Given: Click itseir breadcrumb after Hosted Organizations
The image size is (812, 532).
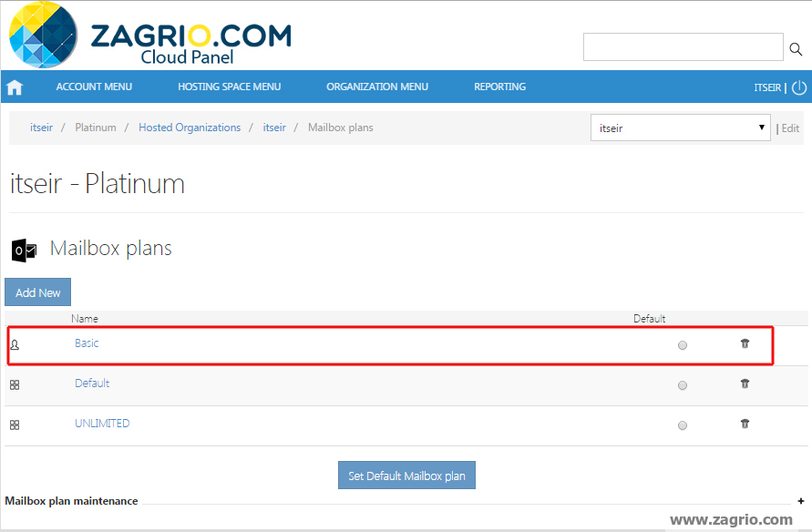Looking at the screenshot, I should 274,128.
